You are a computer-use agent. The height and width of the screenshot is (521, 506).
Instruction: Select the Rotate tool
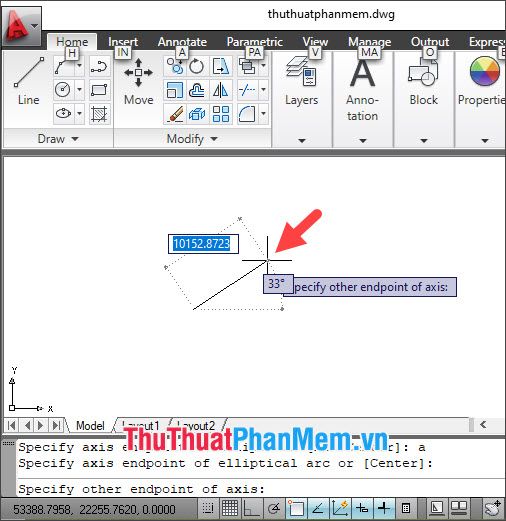click(x=197, y=66)
